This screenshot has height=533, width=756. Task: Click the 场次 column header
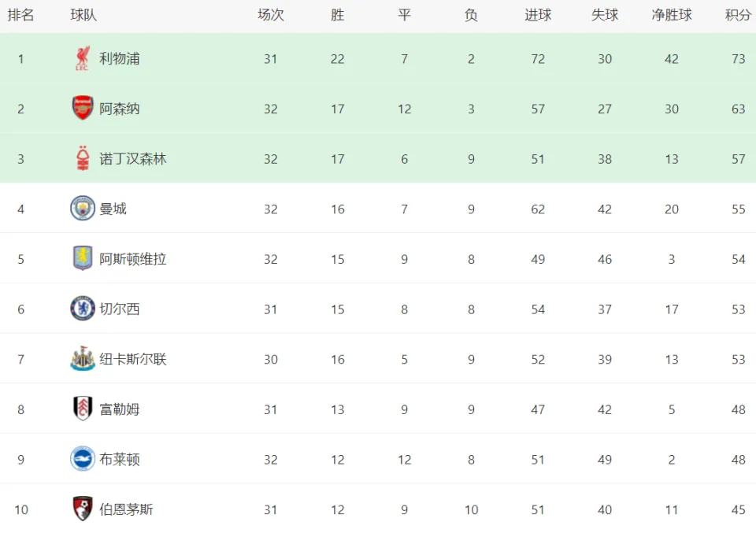pyautogui.click(x=270, y=15)
